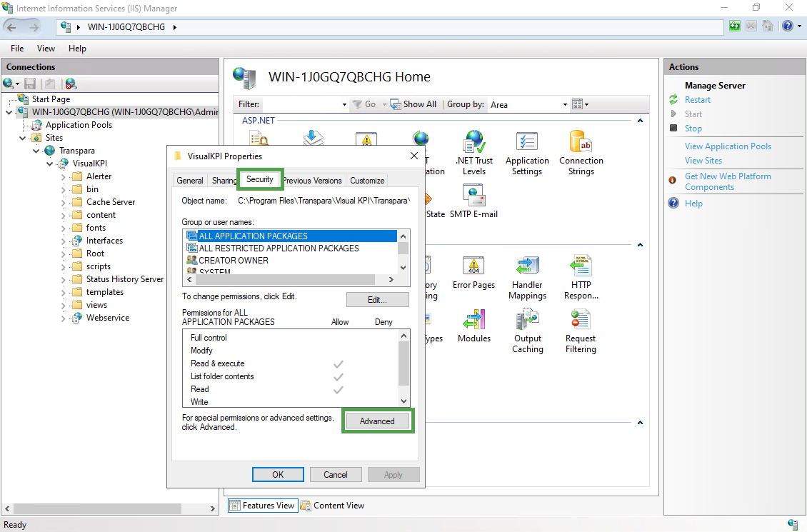
Task: Open the Handler Mappings feature icon
Action: [527, 268]
